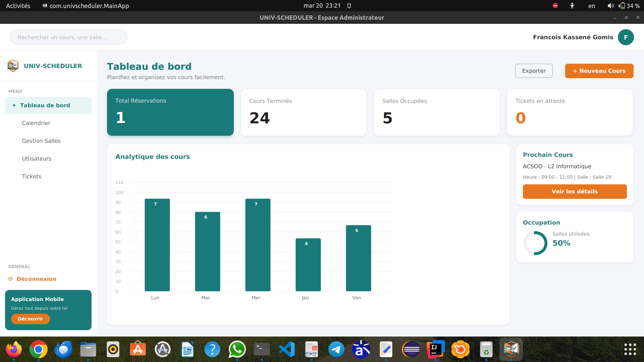Open Ubuntu Software from the dock

tap(138, 349)
